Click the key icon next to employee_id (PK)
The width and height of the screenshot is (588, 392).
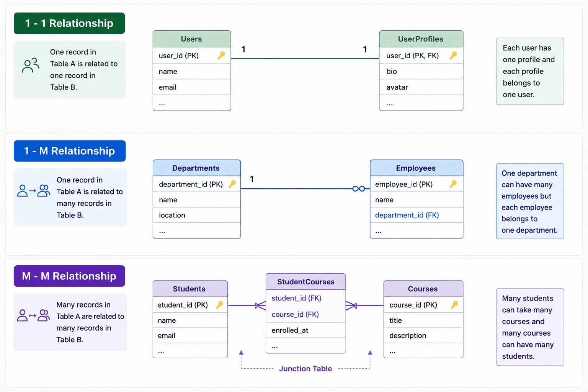[x=453, y=184]
